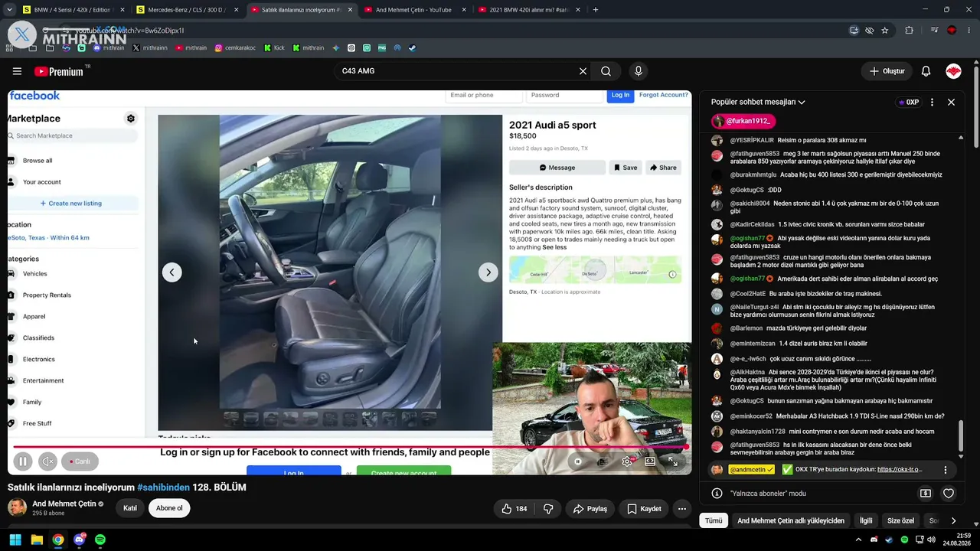Screen dimensions: 980x551
Task: Toggle theater mode in the player
Action: point(650,461)
